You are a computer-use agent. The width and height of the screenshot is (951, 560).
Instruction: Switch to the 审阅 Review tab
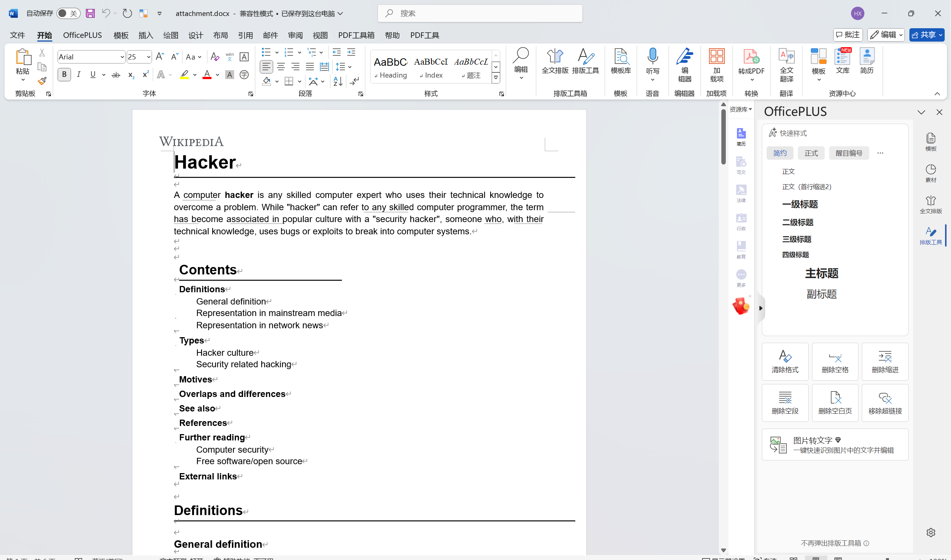tap(295, 35)
